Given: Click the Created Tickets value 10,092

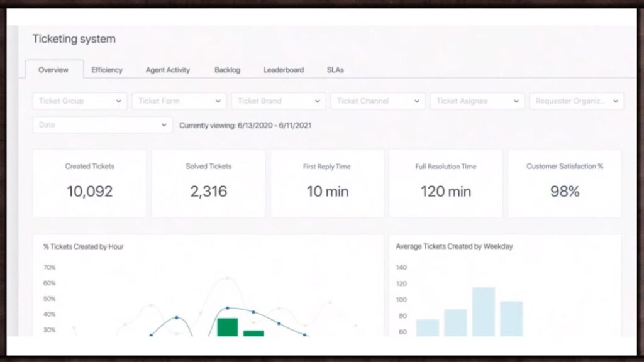Looking at the screenshot, I should (89, 191).
